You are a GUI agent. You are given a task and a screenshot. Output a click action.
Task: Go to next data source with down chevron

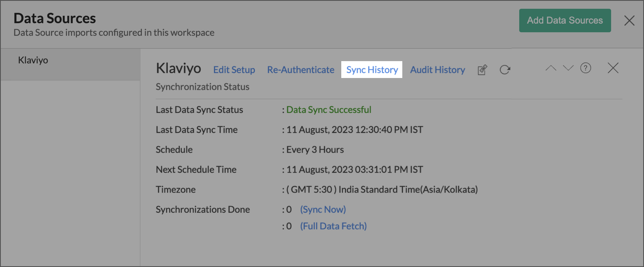click(568, 68)
